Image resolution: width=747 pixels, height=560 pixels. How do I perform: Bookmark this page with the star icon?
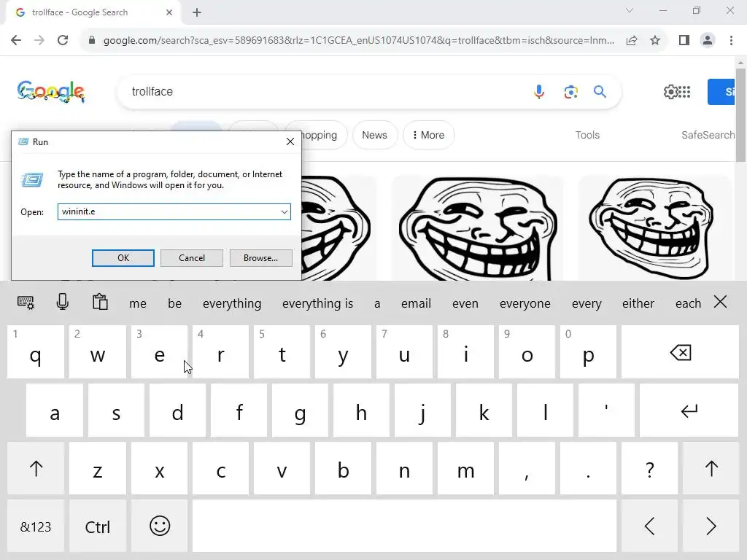(655, 41)
